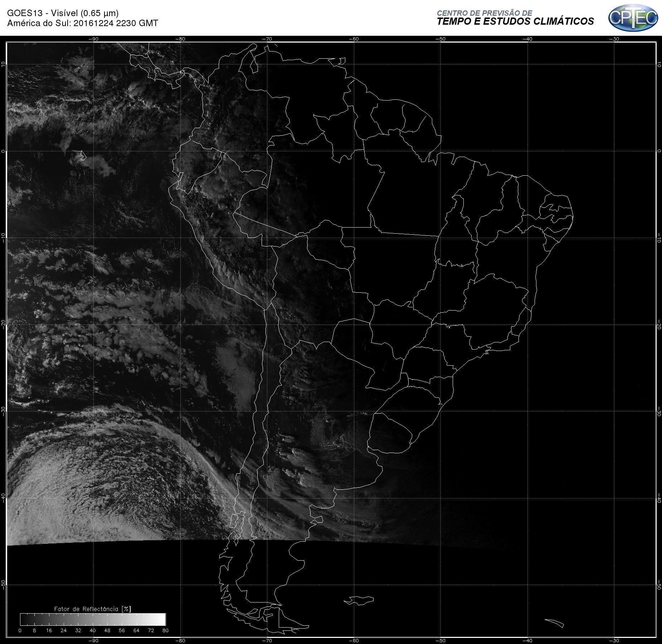Screen dimensions: 662x644
Task: Click the CPTEC logo
Action: click(633, 18)
